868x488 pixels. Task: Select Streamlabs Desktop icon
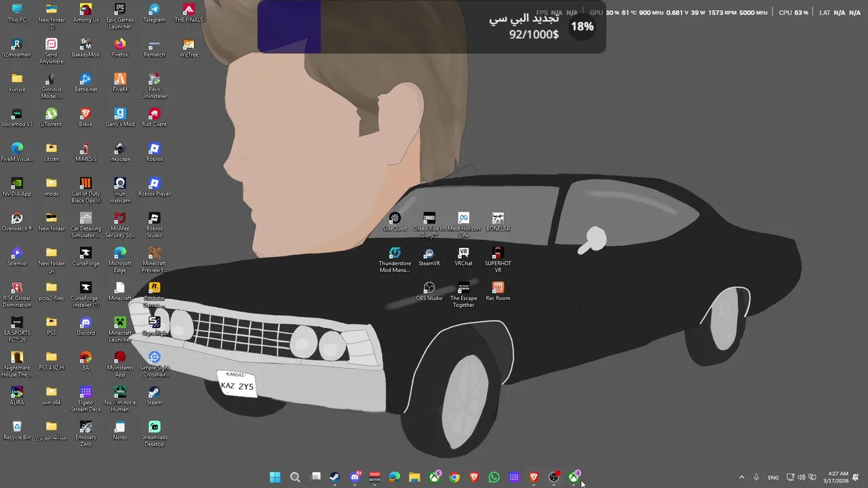[x=155, y=434]
